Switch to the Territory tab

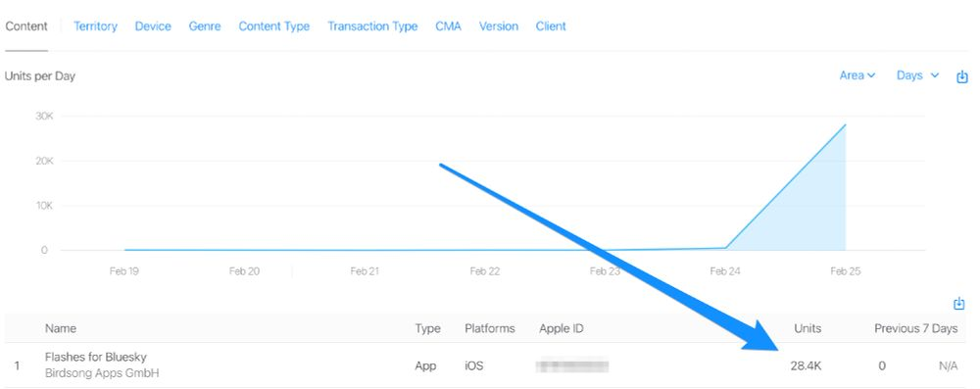95,26
